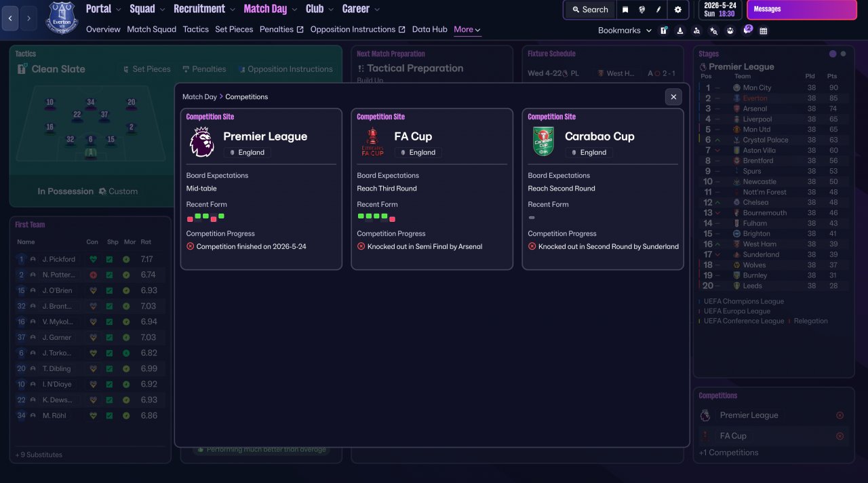Click J. Pickford's match sharpness checkmark
The width and height of the screenshot is (868, 483).
pyautogui.click(x=109, y=259)
